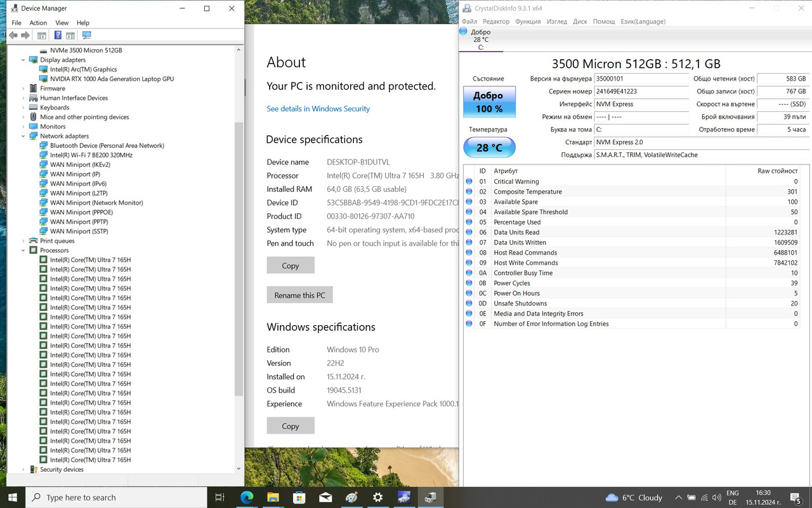
Task: Open the Функция menu in CrystalDiskInfo
Action: coord(528,22)
